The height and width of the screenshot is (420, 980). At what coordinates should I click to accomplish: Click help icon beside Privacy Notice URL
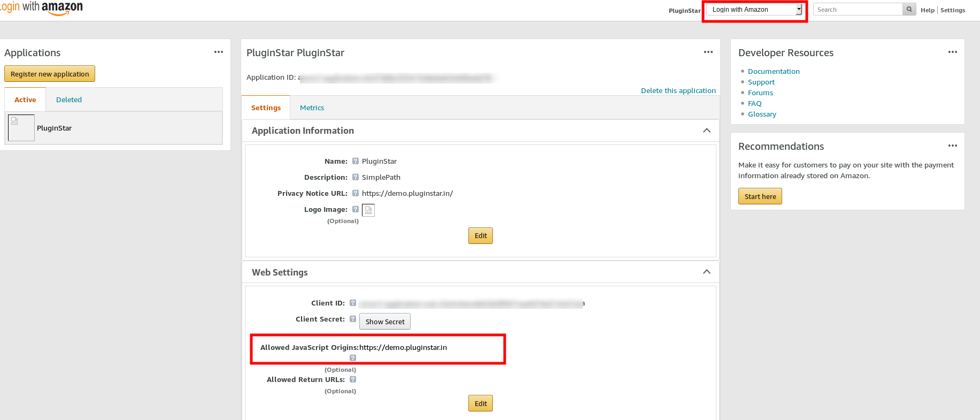point(356,193)
